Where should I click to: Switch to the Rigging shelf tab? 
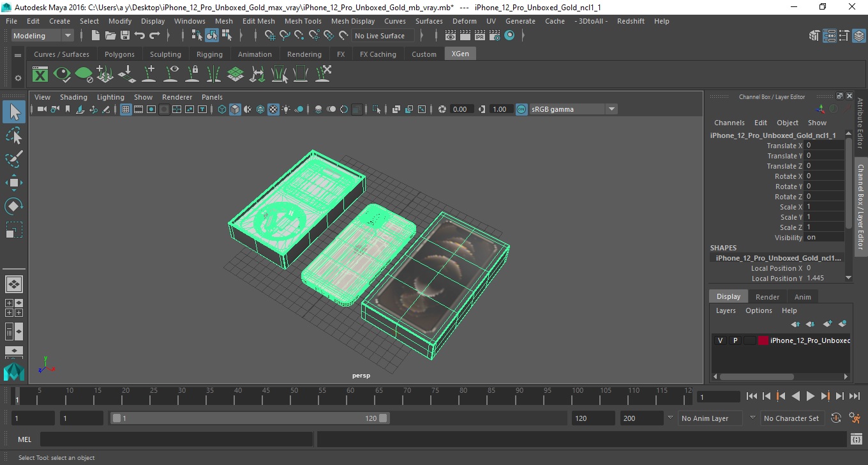click(209, 54)
